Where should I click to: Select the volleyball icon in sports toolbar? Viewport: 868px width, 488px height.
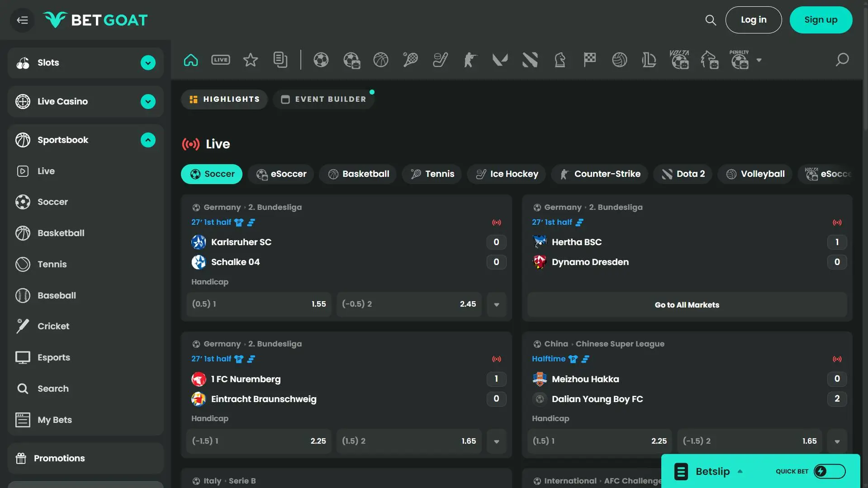(620, 60)
